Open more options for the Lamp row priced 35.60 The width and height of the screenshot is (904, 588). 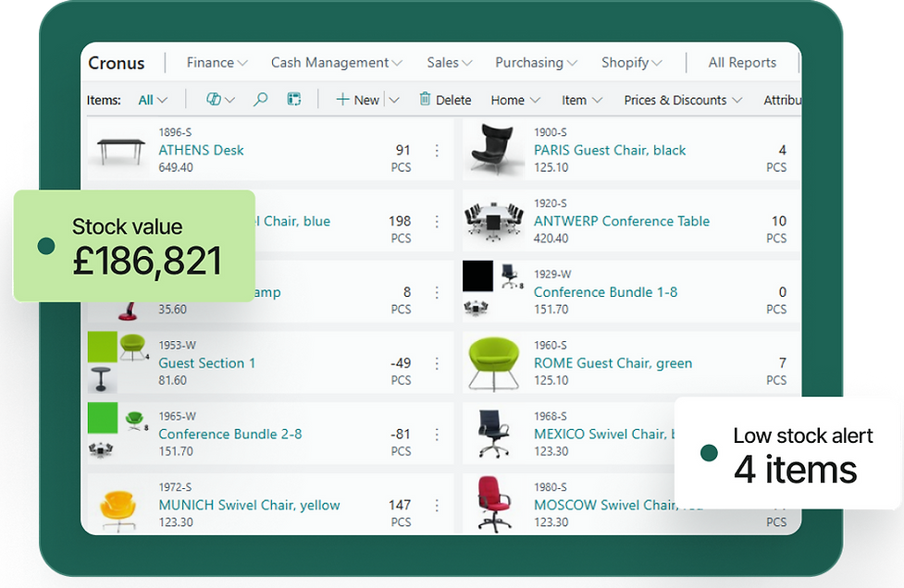tap(437, 292)
